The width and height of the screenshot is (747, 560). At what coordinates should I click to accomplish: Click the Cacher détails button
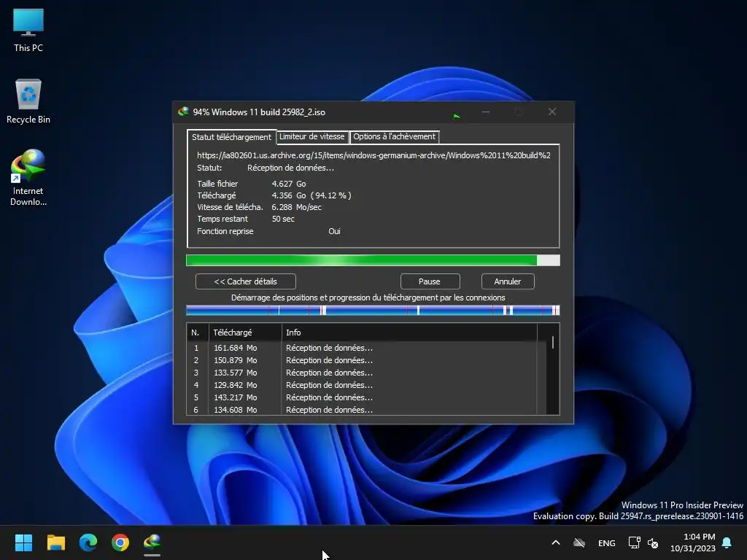pos(245,281)
